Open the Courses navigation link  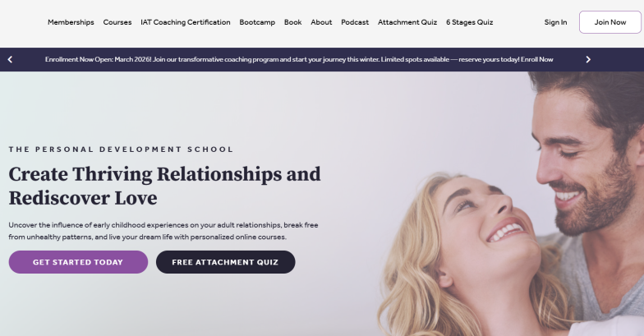(x=117, y=22)
